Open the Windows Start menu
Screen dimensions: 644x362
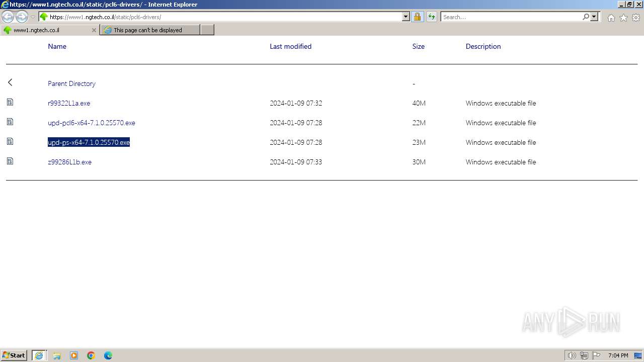tap(14, 355)
